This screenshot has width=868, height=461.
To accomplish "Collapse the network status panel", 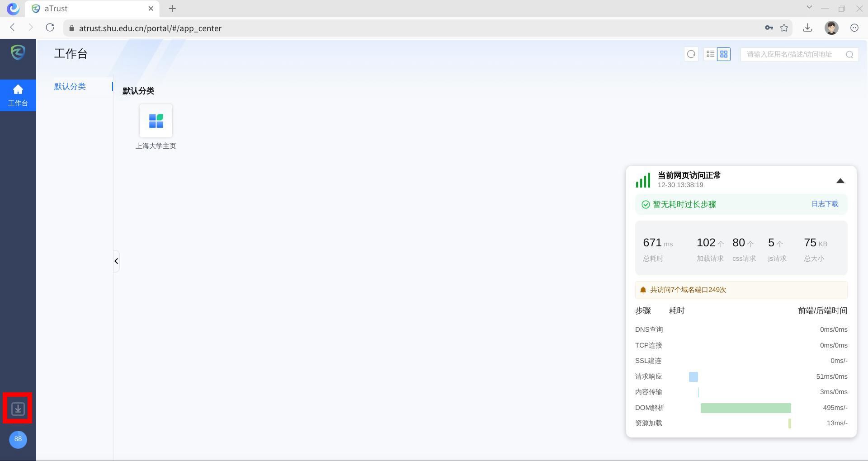I will click(840, 181).
